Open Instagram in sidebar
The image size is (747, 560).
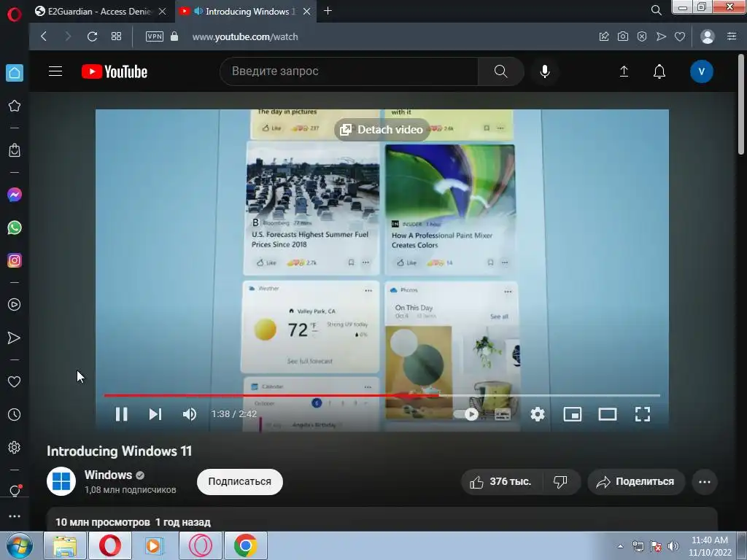(x=15, y=260)
